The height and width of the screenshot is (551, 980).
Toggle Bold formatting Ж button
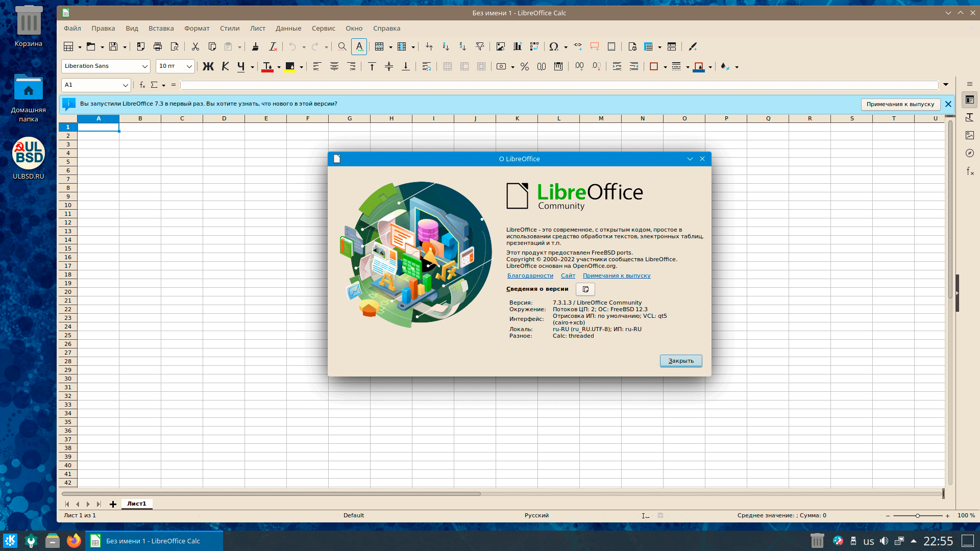pos(208,66)
